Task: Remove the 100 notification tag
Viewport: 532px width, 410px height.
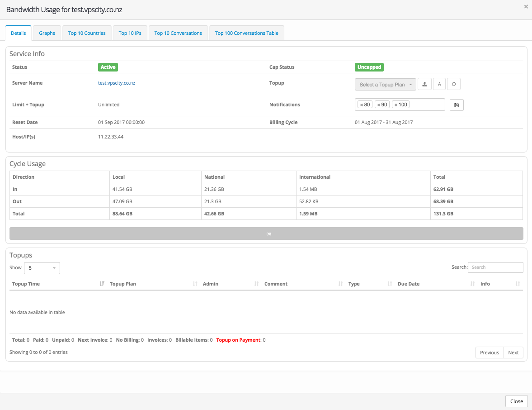Action: (x=396, y=105)
